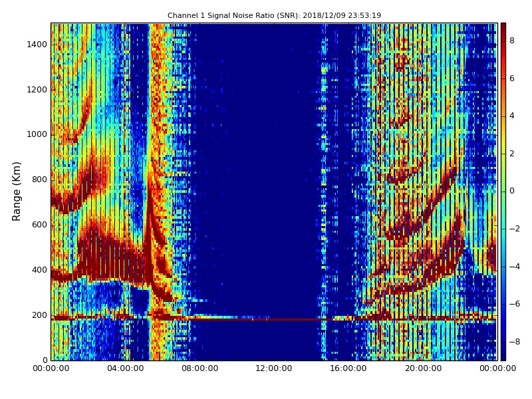Click the "8" label on the SNR colorbar

[512, 41]
